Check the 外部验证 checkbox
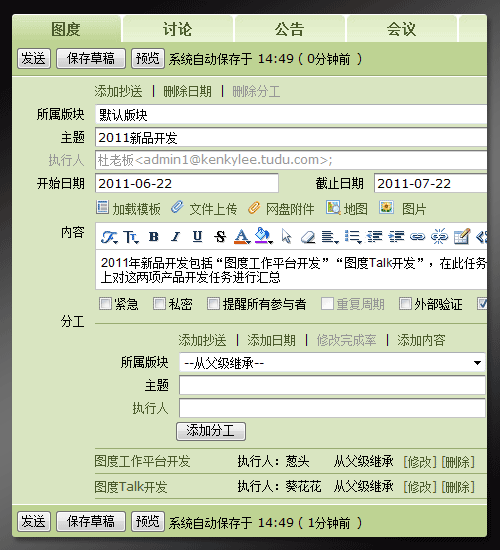Viewport: 500px width, 550px height. click(x=405, y=304)
